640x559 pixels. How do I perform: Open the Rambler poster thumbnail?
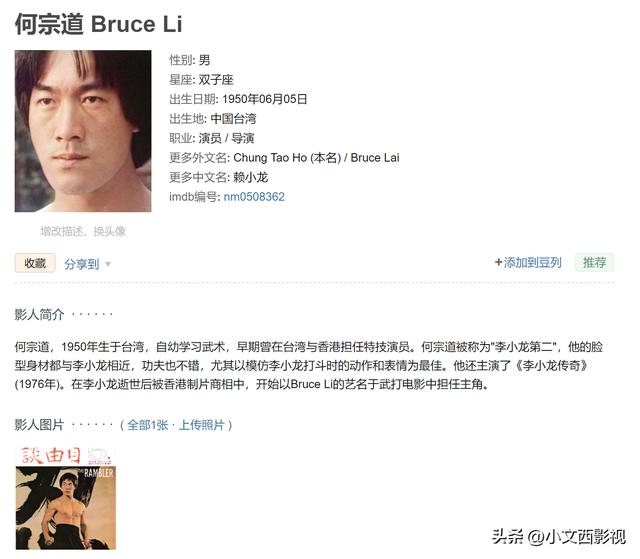point(66,498)
